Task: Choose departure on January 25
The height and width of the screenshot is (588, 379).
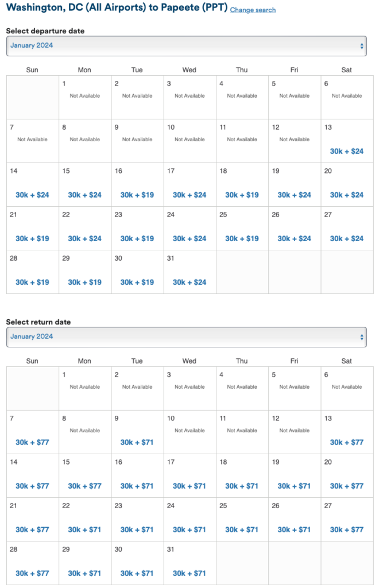Action: 242,239
